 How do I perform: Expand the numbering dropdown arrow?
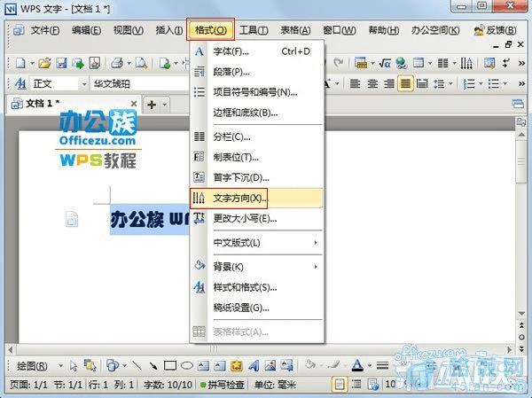click(481, 83)
